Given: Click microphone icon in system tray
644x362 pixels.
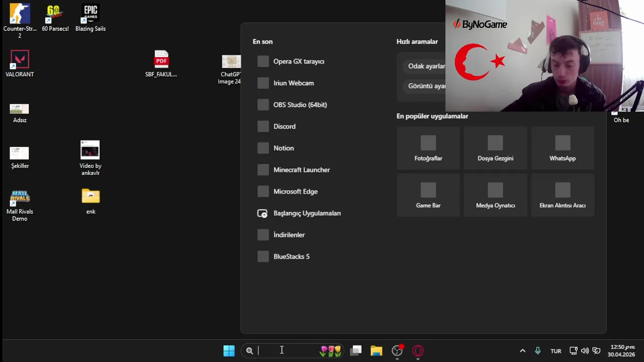Looking at the screenshot, I should tap(538, 351).
